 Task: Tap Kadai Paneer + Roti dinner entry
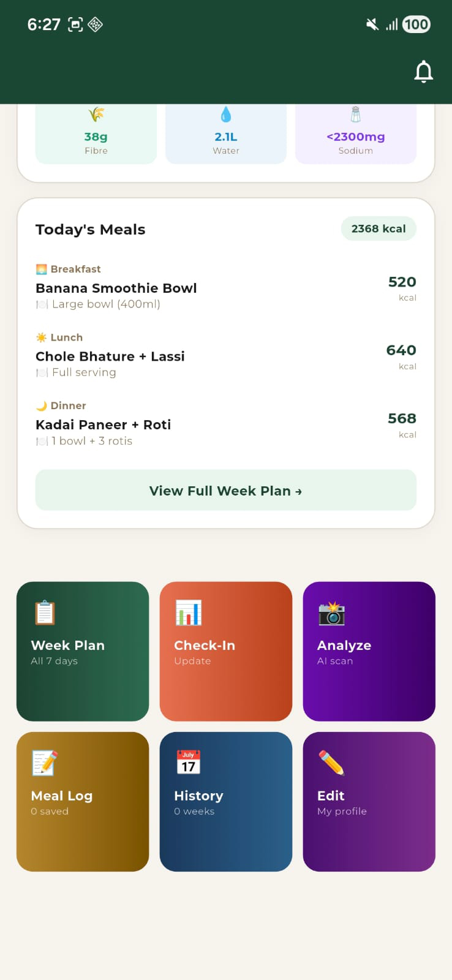[103, 424]
